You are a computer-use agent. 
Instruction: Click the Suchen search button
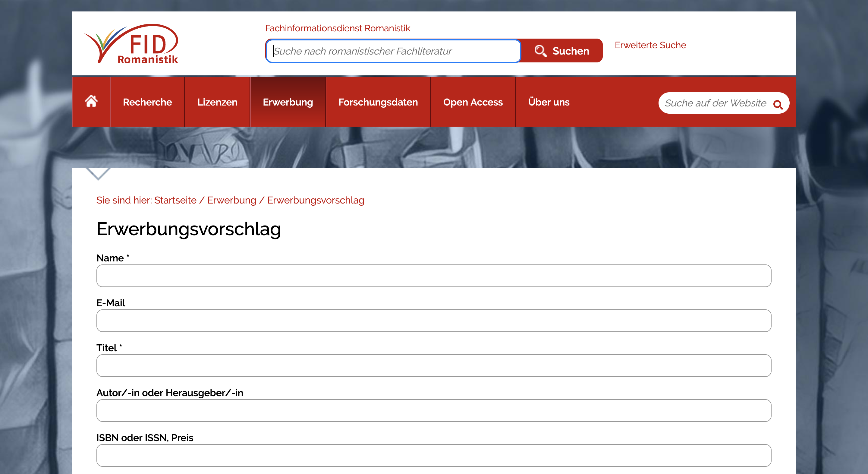562,51
